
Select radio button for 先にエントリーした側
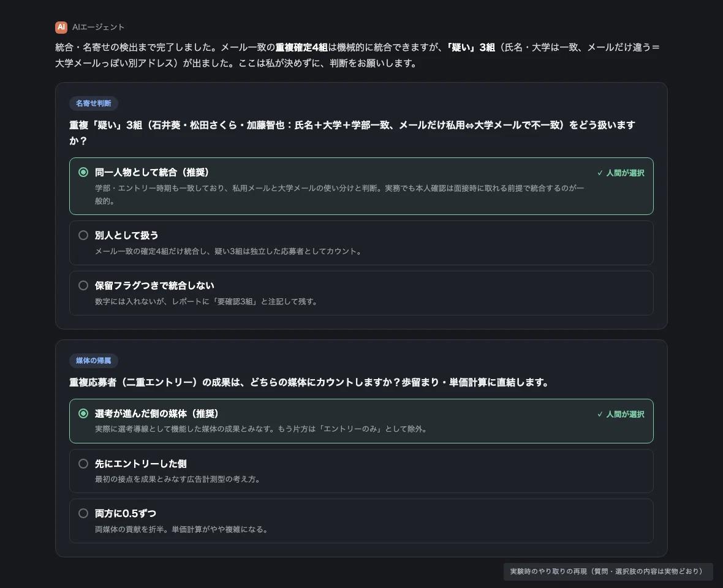tap(83, 464)
